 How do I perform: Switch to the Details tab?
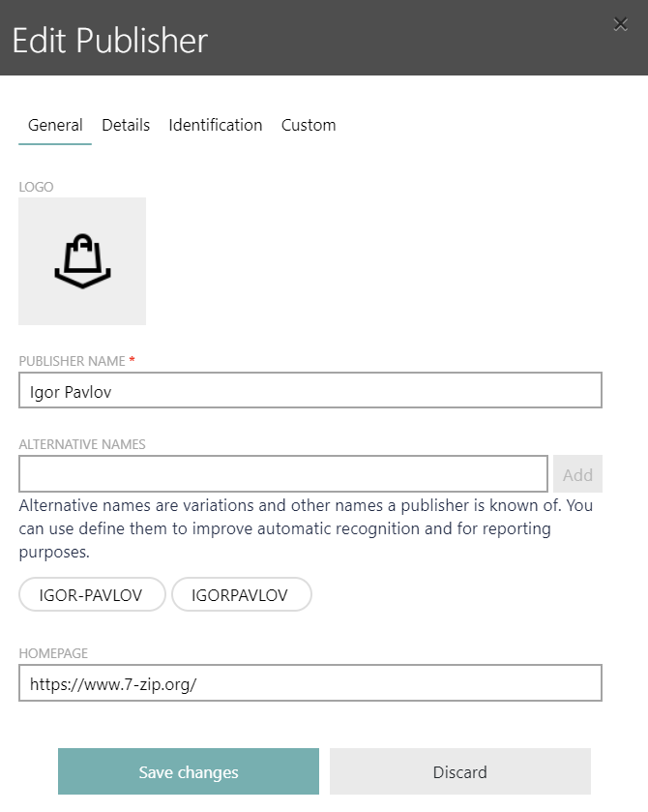coord(126,125)
